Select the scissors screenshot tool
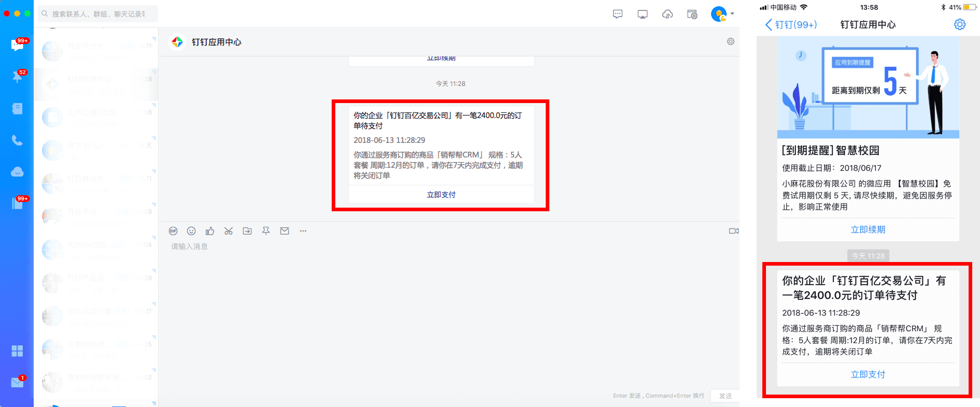 pos(229,231)
